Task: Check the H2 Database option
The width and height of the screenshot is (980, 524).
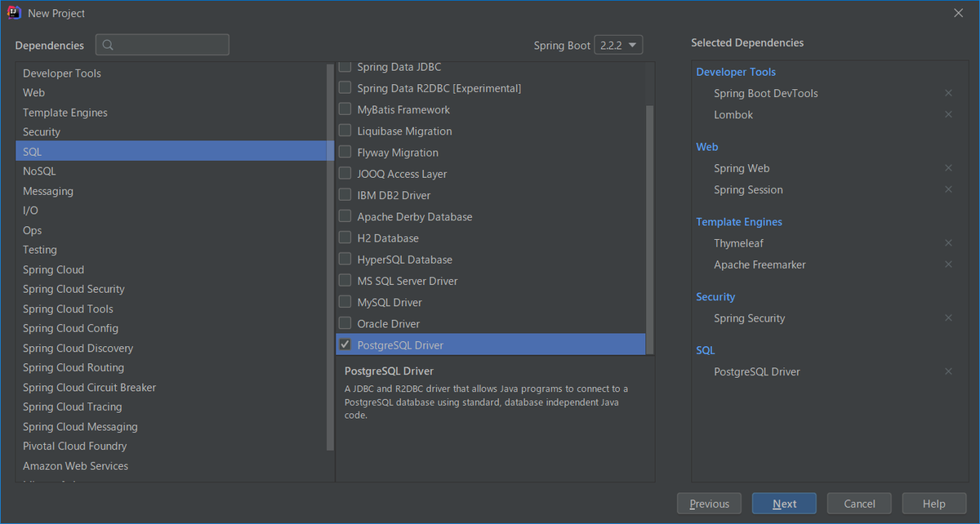Action: [345, 238]
